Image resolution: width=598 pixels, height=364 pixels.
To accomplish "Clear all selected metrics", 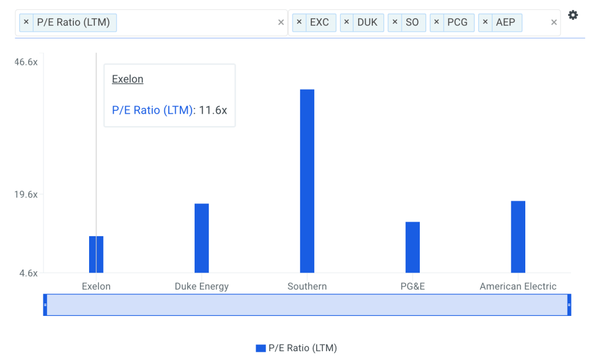I will point(281,22).
